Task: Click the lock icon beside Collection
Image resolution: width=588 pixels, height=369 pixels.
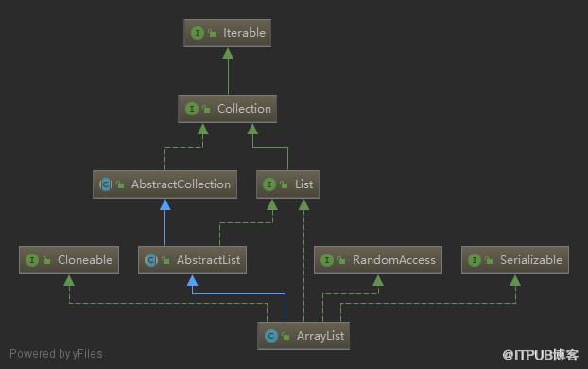Action: click(x=206, y=109)
